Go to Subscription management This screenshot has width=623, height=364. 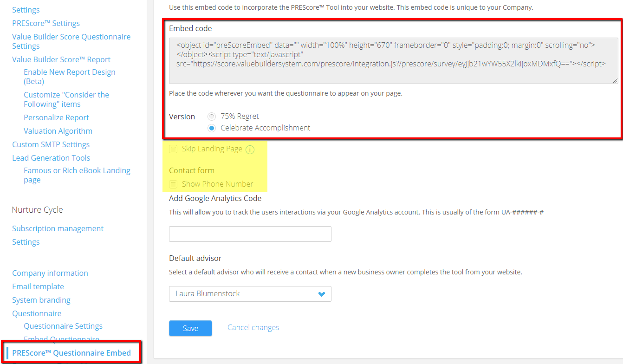click(58, 228)
